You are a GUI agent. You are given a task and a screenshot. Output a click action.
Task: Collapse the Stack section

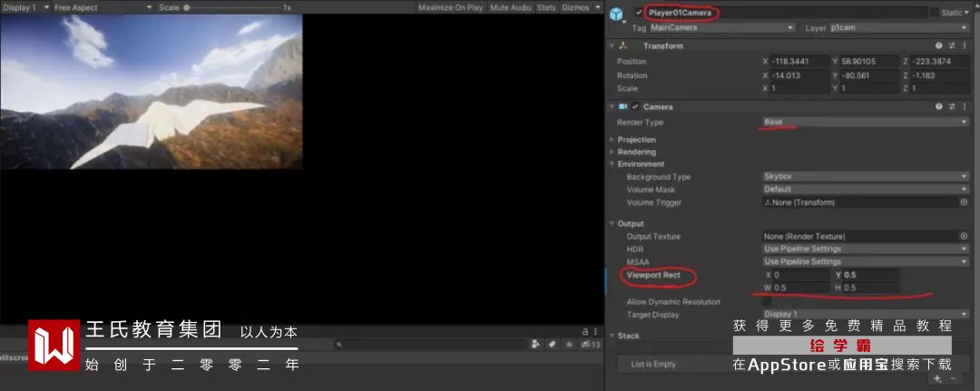point(612,336)
